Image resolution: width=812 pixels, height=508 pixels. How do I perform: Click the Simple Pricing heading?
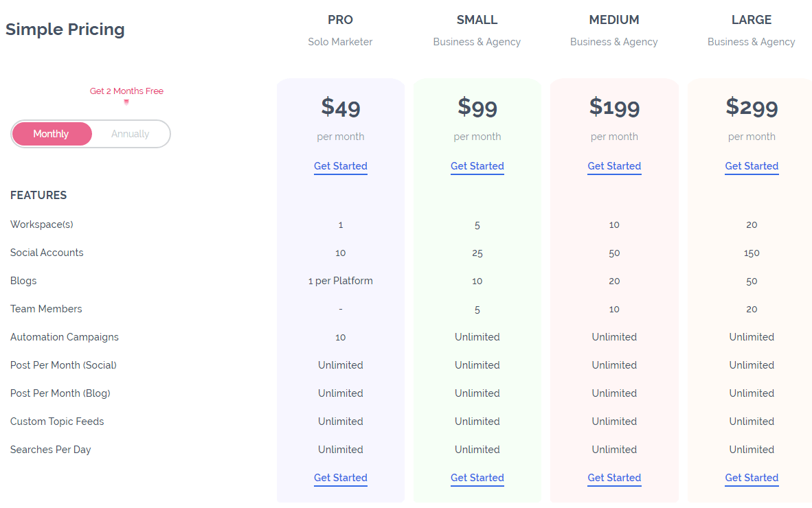65,30
